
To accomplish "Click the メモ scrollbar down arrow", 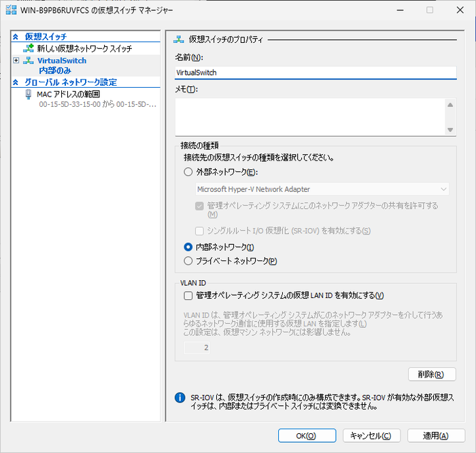I will (x=450, y=130).
